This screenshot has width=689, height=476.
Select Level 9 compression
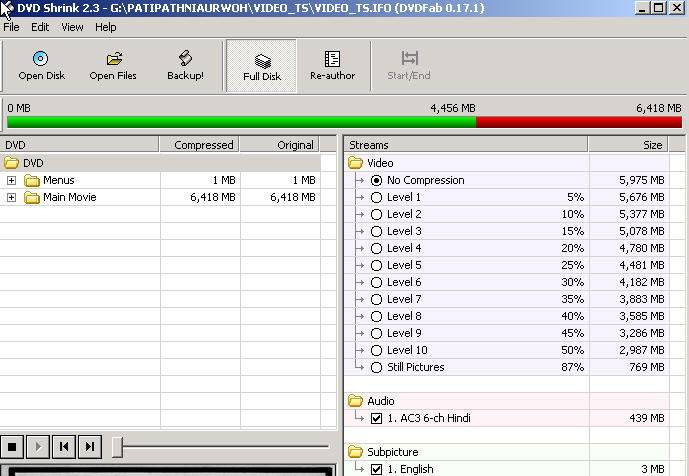(x=376, y=334)
